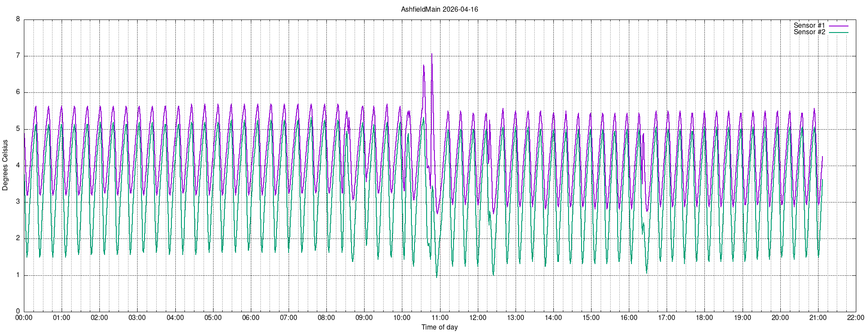868x333 pixels.
Task: Click the 18:00 x-axis tick label
Action: tap(704, 318)
